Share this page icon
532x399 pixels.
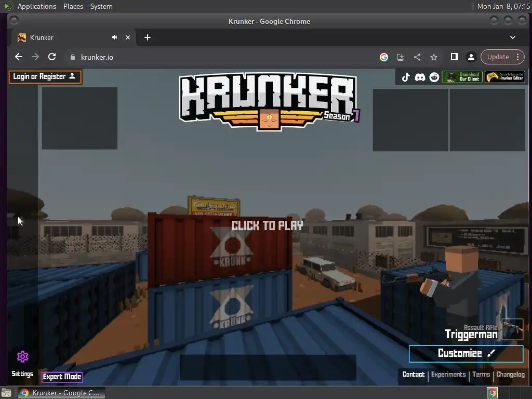click(x=417, y=57)
